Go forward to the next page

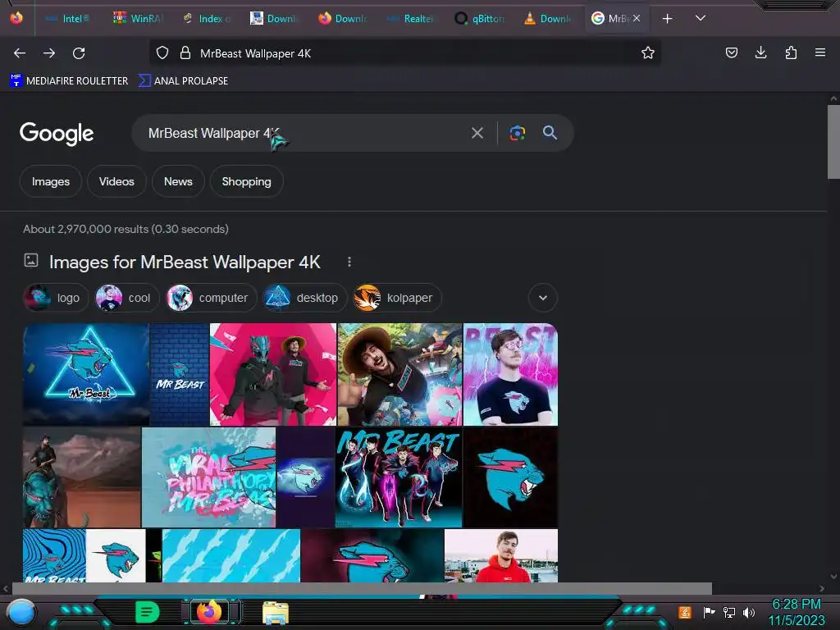(49, 53)
